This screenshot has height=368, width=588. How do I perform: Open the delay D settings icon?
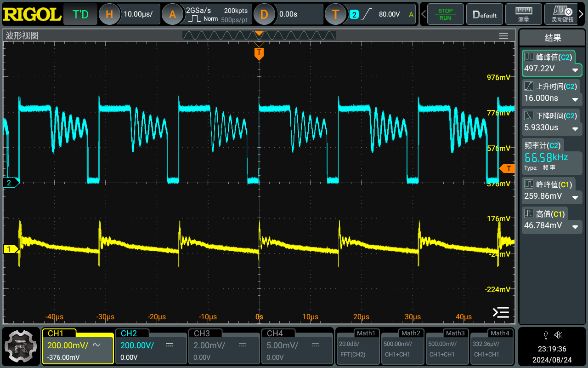[x=264, y=14]
